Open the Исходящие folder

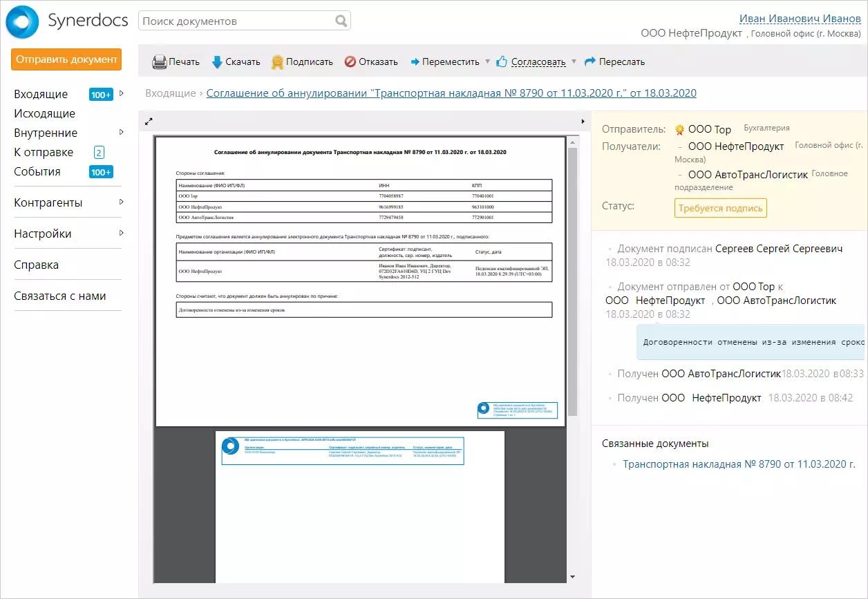click(44, 113)
